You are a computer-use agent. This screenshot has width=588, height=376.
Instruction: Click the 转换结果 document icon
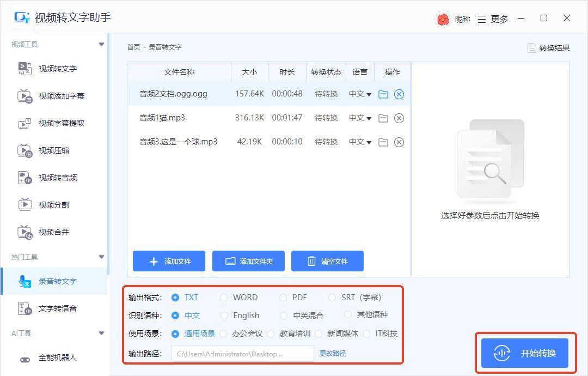[532, 48]
